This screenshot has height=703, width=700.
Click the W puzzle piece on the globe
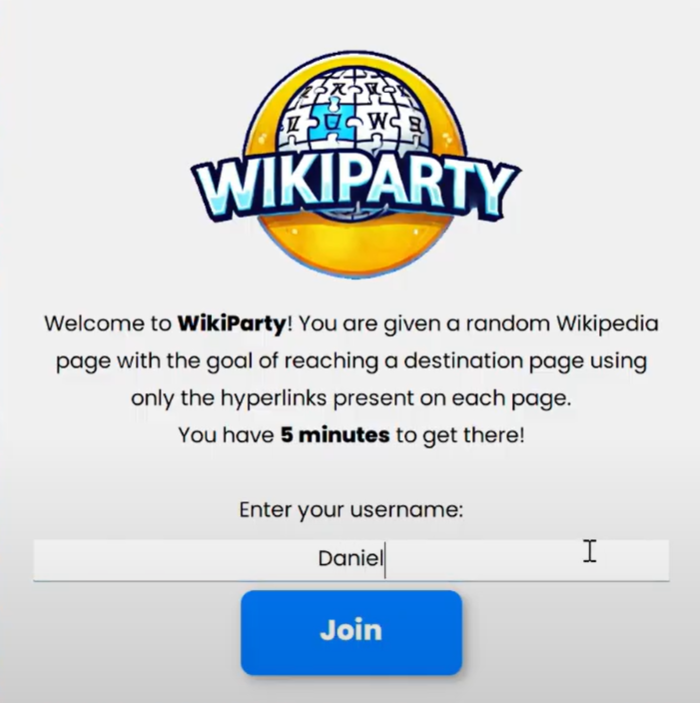tap(380, 122)
